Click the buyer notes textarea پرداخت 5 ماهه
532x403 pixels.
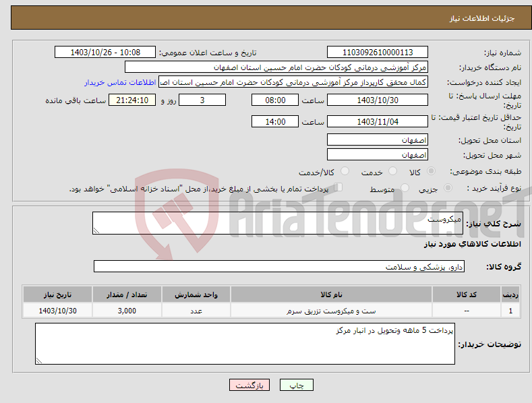pyautogui.click(x=245, y=344)
